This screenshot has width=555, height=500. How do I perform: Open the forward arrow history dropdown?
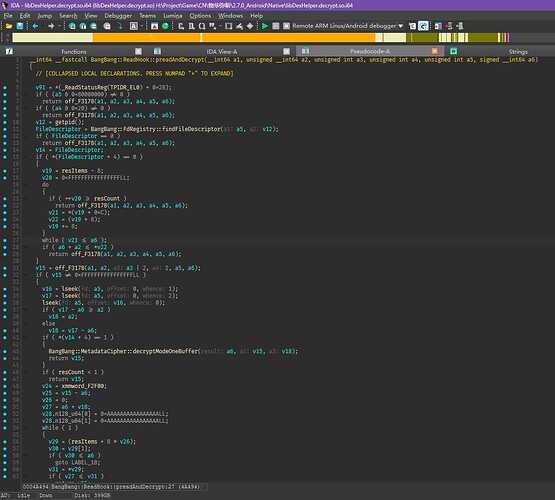pyautogui.click(x=59, y=26)
